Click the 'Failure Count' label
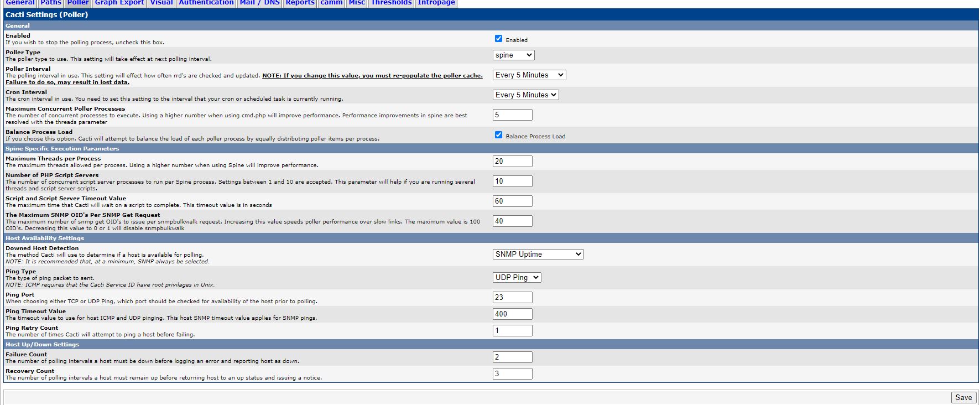 27,355
